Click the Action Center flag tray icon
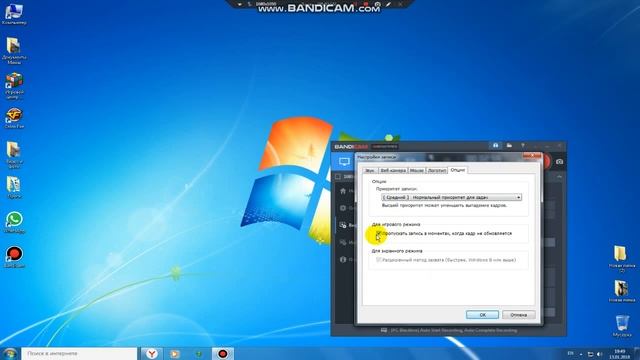 [x=590, y=354]
